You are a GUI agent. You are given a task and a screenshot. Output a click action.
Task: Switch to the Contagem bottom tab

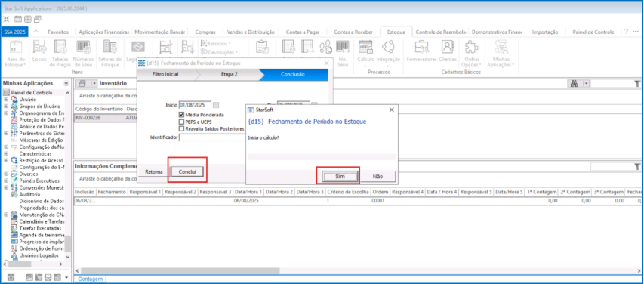pyautogui.click(x=90, y=279)
